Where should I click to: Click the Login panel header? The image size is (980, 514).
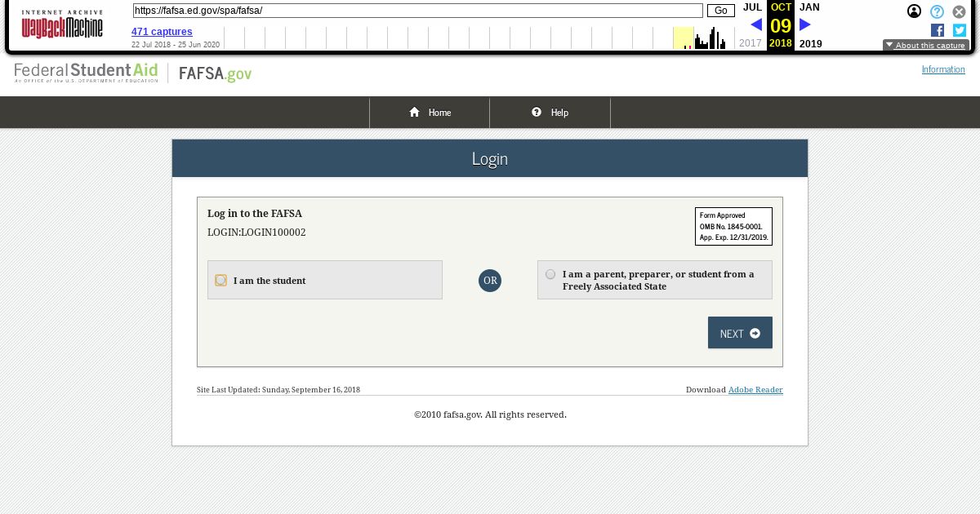click(490, 158)
